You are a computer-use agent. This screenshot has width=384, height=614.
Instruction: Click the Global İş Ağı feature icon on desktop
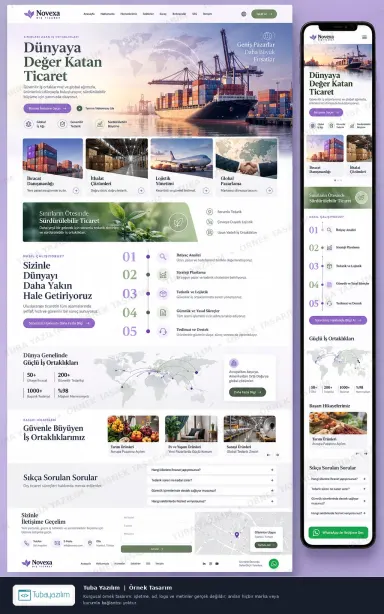point(29,124)
